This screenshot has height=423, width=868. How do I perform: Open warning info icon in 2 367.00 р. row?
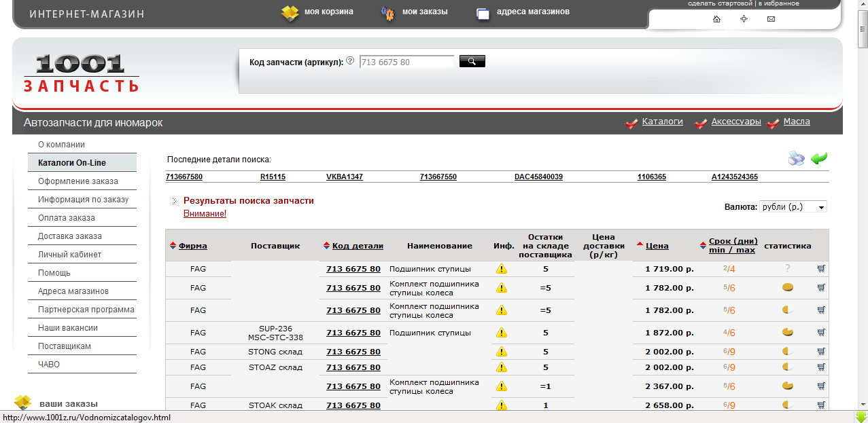(502, 386)
